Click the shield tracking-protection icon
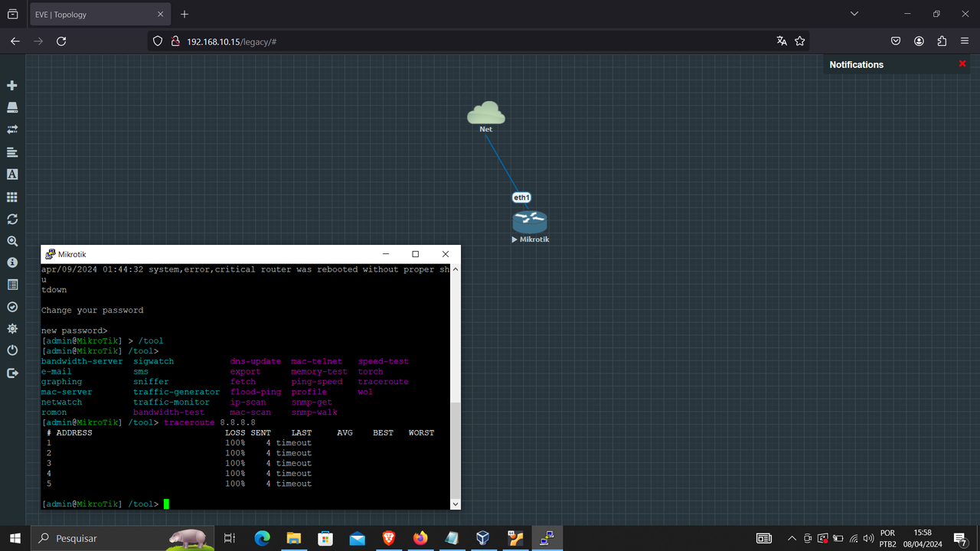 click(x=158, y=41)
